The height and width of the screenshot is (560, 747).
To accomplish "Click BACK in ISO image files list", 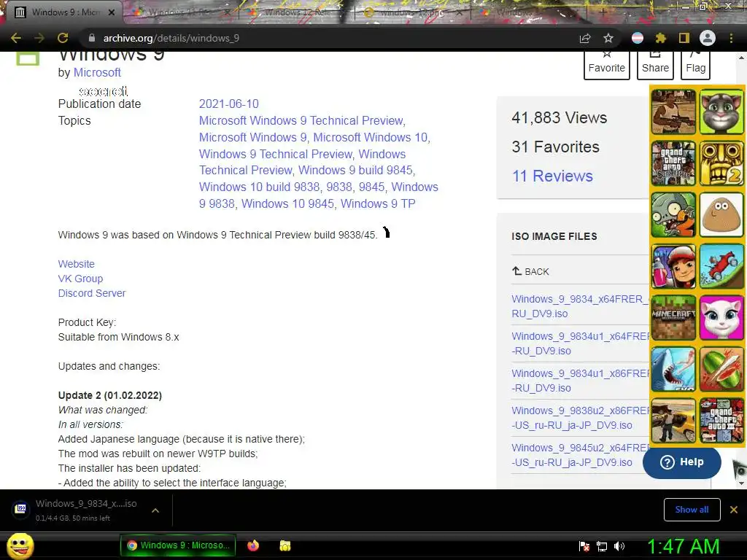I will pos(530,271).
